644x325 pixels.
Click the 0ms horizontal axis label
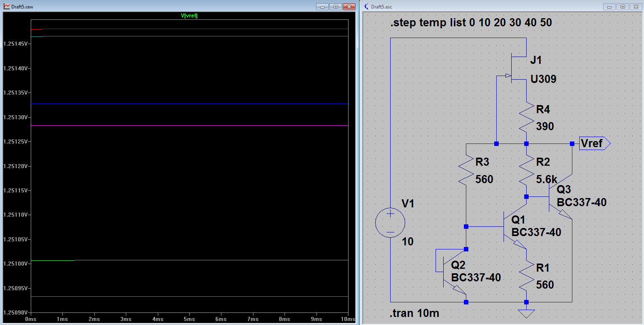31,319
